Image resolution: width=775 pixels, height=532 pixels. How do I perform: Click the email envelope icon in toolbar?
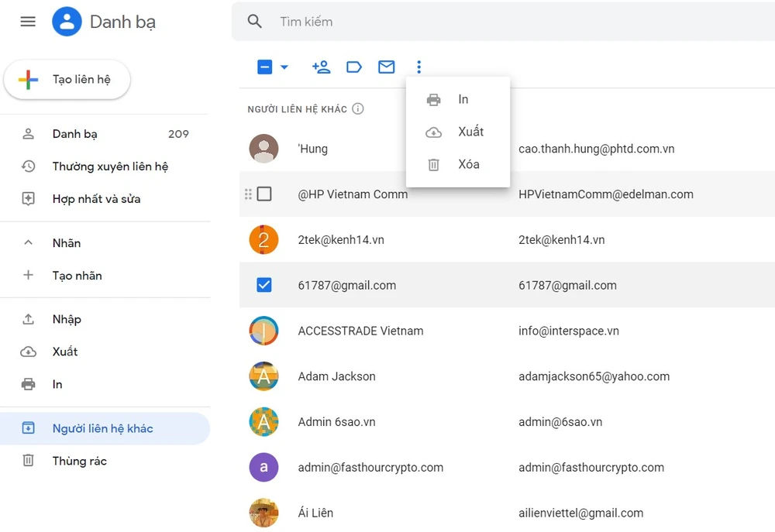click(x=386, y=67)
